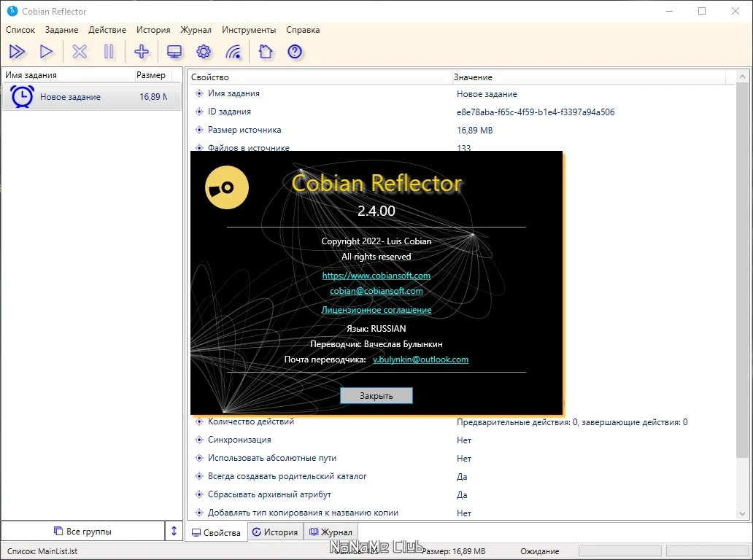The width and height of the screenshot is (753, 560).
Task: Open the Задание menu
Action: coord(61,30)
